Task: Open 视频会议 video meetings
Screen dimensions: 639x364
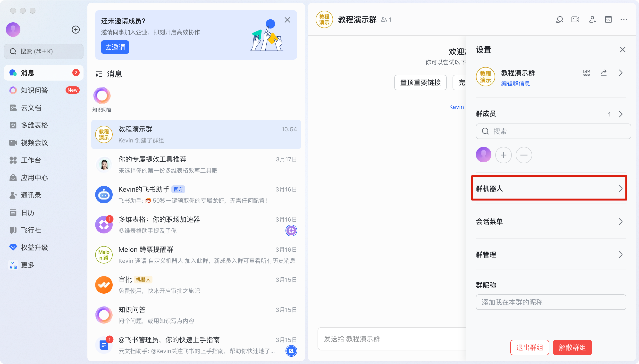Action: [x=43, y=143]
